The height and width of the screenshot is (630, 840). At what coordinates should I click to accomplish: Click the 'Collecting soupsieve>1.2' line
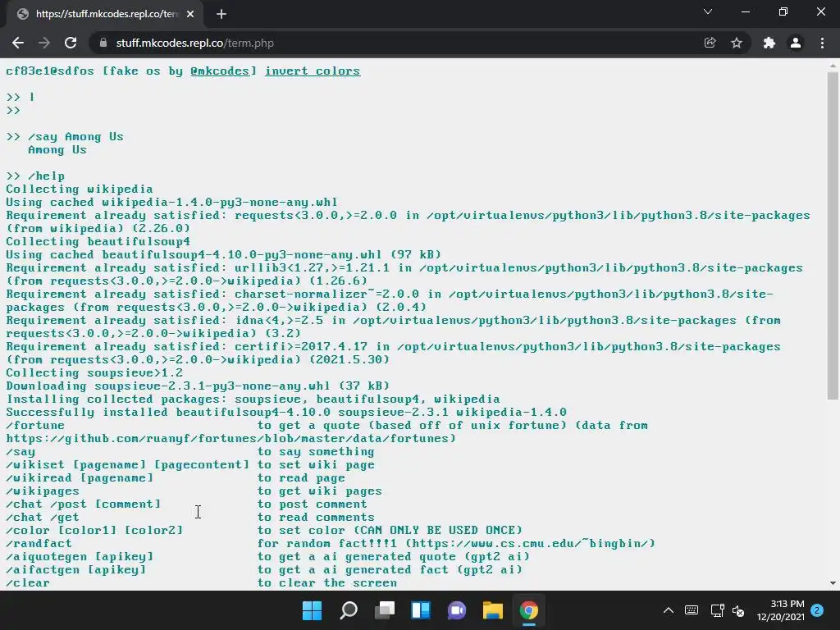click(x=94, y=373)
